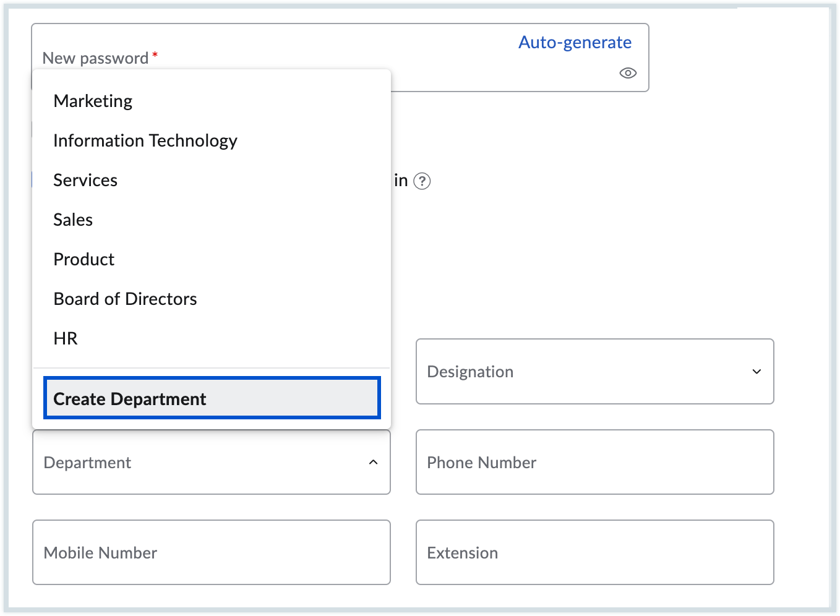The image size is (840, 616).
Task: Click the Create Department button
Action: [x=212, y=398]
